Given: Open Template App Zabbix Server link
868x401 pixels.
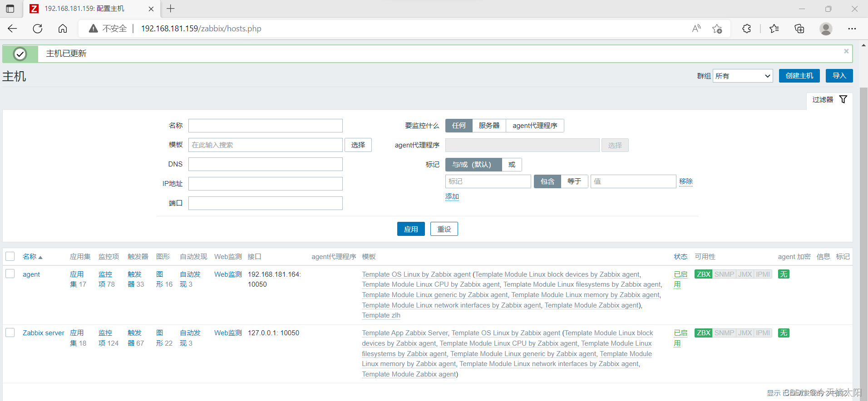Looking at the screenshot, I should click(x=405, y=333).
